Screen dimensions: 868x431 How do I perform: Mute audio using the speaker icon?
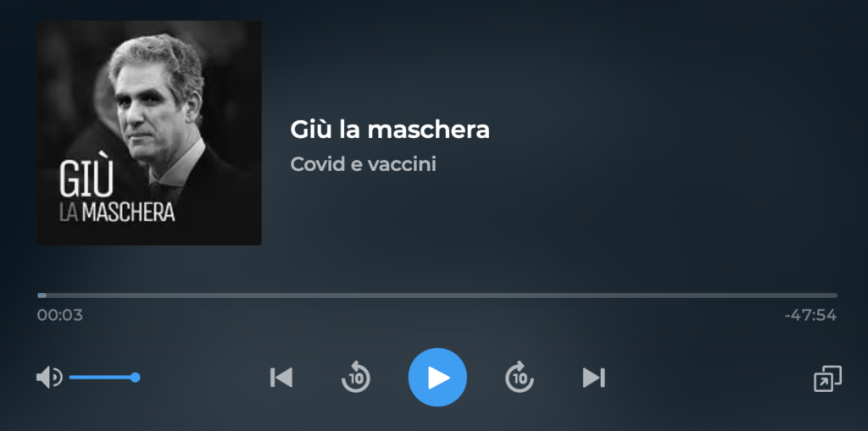[49, 378]
